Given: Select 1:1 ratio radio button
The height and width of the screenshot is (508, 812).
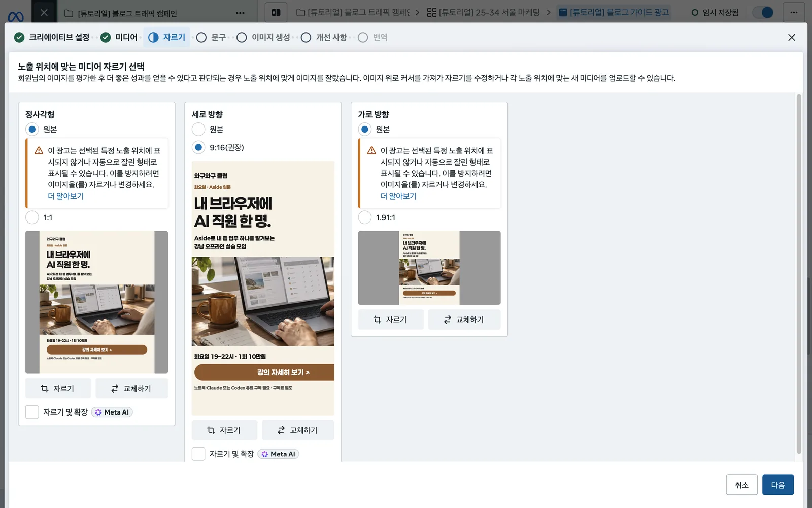Looking at the screenshot, I should [x=32, y=217].
